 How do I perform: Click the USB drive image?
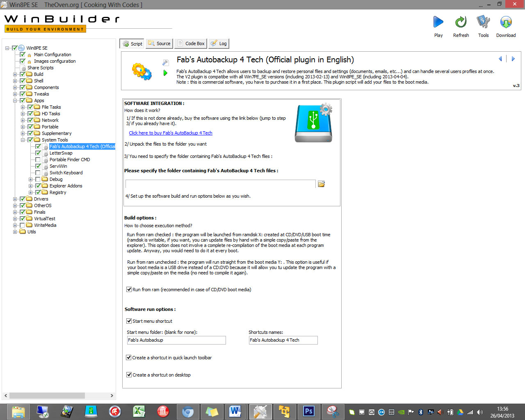314,123
